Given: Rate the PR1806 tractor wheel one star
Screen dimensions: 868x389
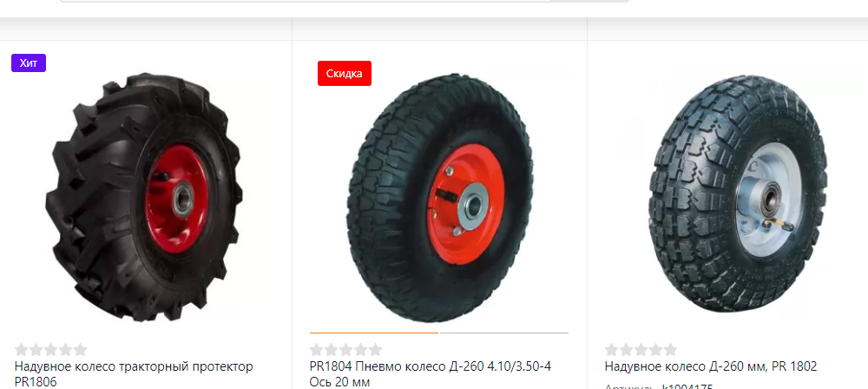Looking at the screenshot, I should pos(22,350).
